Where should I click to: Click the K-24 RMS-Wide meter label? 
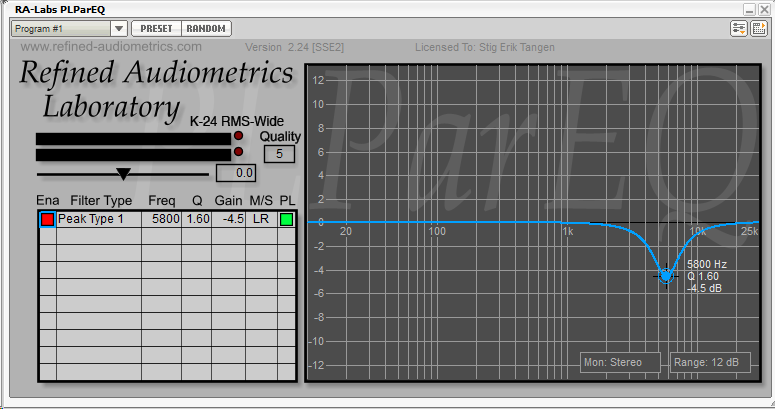click(x=237, y=122)
